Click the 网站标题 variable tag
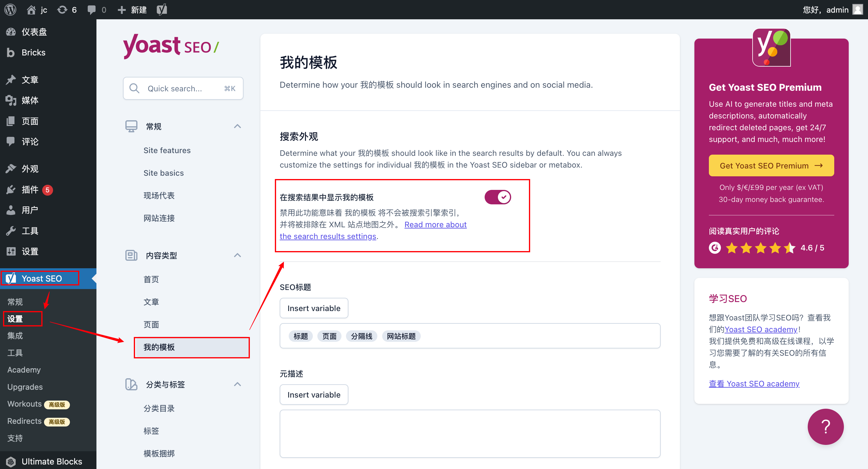 tap(401, 336)
